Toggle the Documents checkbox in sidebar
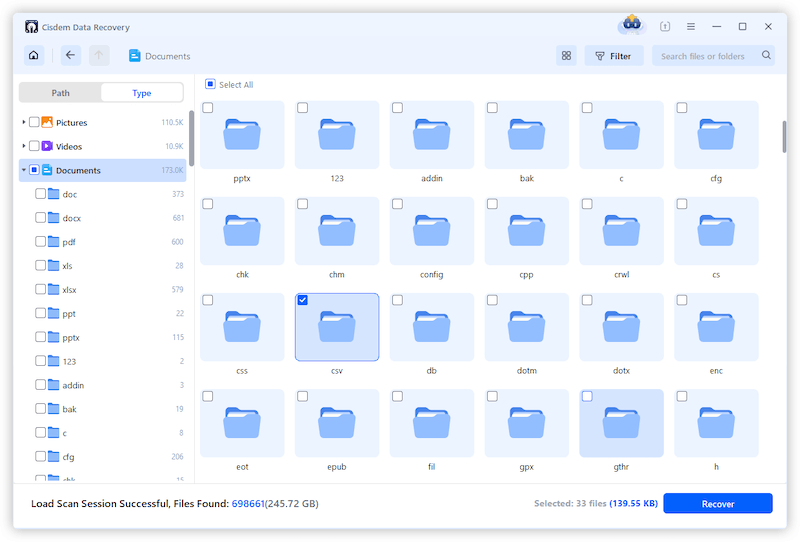Viewport: 800px width, 542px height. (34, 170)
